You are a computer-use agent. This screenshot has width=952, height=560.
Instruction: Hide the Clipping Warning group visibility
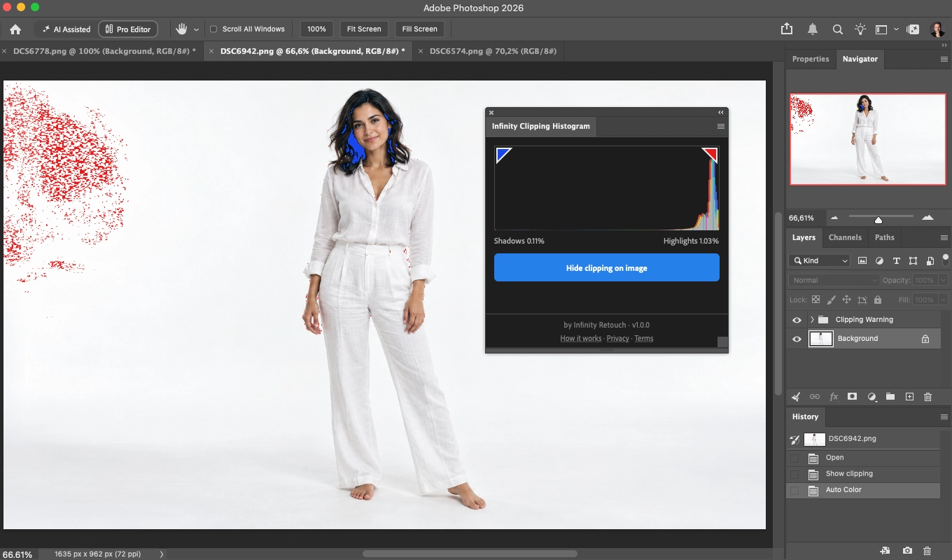797,320
